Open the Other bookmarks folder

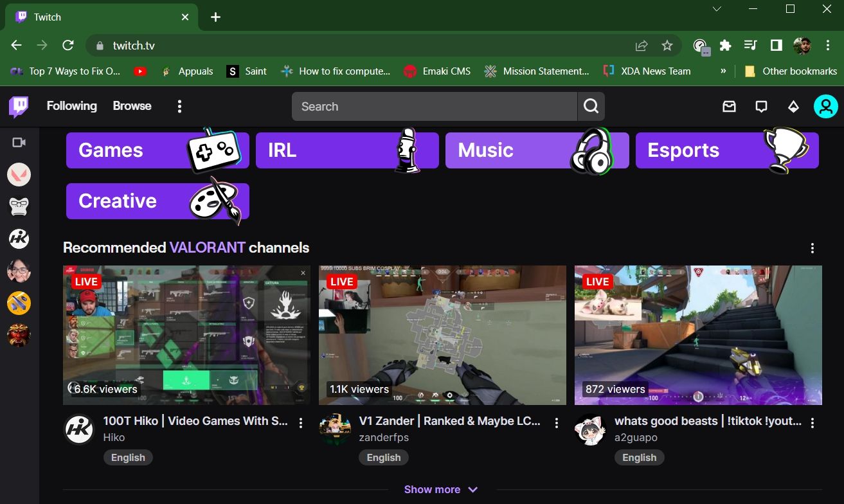coord(791,71)
